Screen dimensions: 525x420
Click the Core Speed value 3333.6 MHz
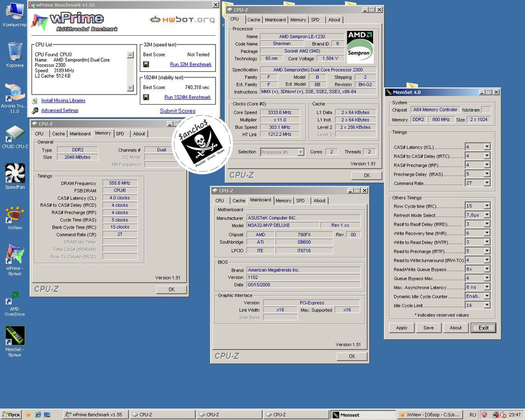click(280, 113)
